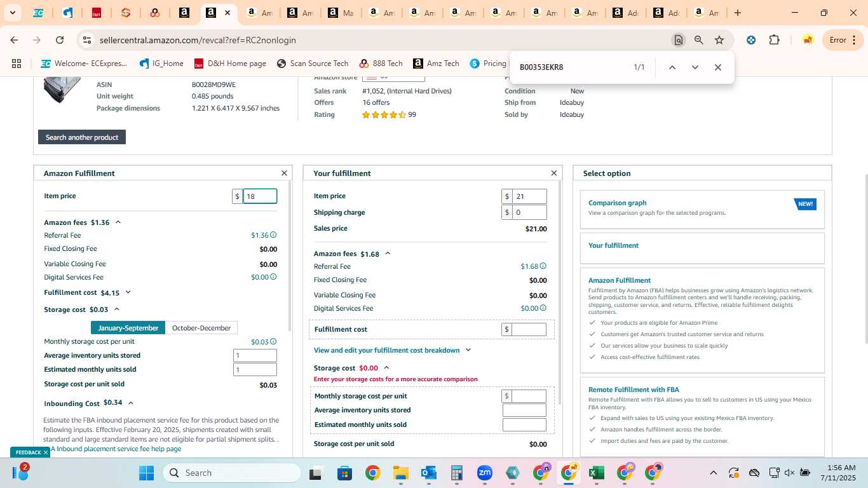Open Excel from the taskbar
868x488 pixels.
[596, 473]
